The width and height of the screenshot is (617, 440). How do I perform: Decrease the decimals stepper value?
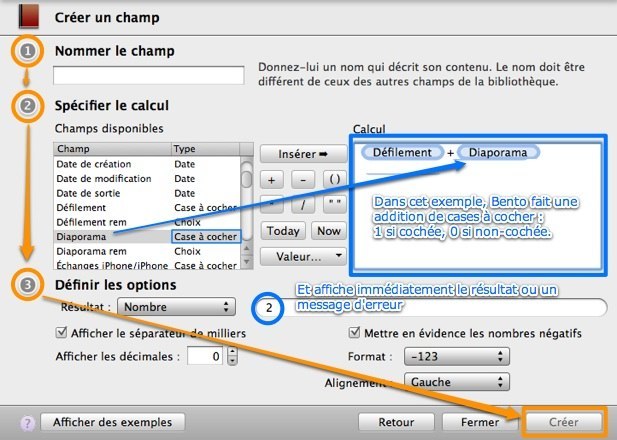[232, 361]
